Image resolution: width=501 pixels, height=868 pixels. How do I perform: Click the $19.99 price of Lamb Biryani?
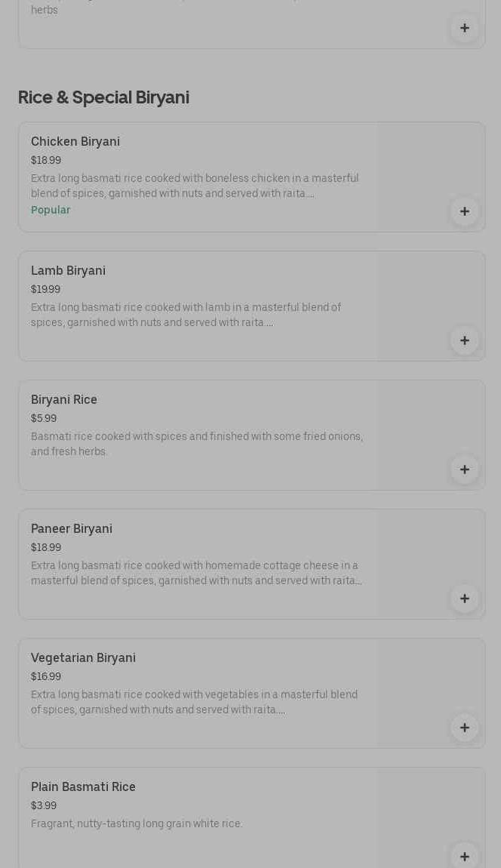point(45,290)
